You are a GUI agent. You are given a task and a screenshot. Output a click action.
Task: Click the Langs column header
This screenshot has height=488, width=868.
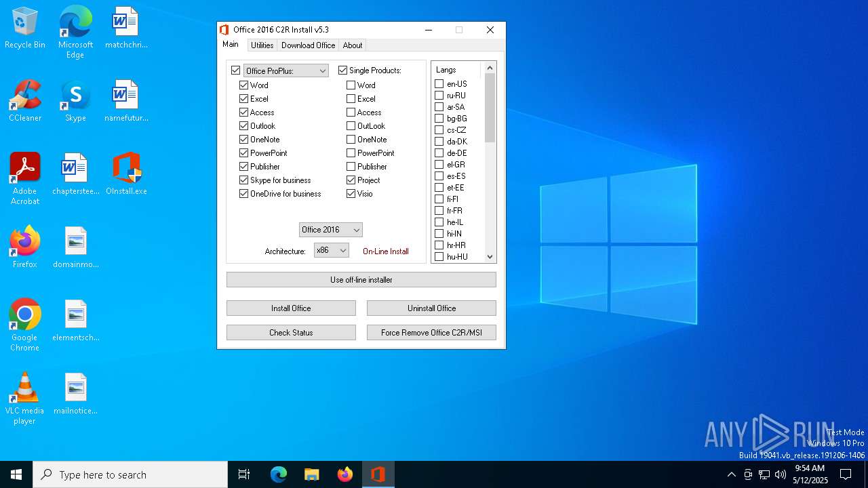[456, 70]
